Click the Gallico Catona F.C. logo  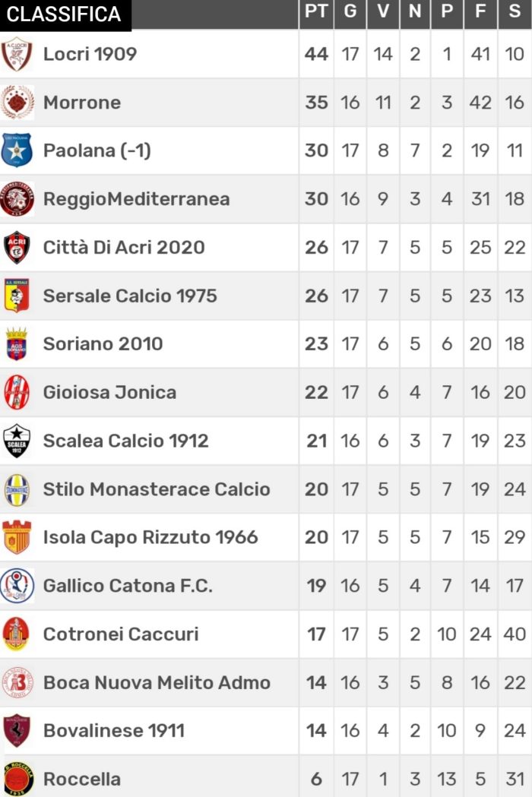coord(17,586)
